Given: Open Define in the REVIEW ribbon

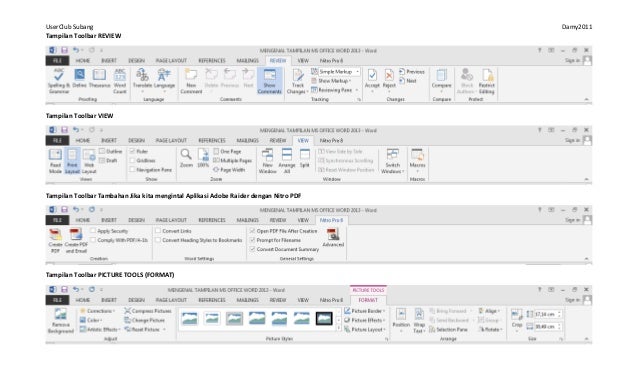Looking at the screenshot, I should (79, 78).
